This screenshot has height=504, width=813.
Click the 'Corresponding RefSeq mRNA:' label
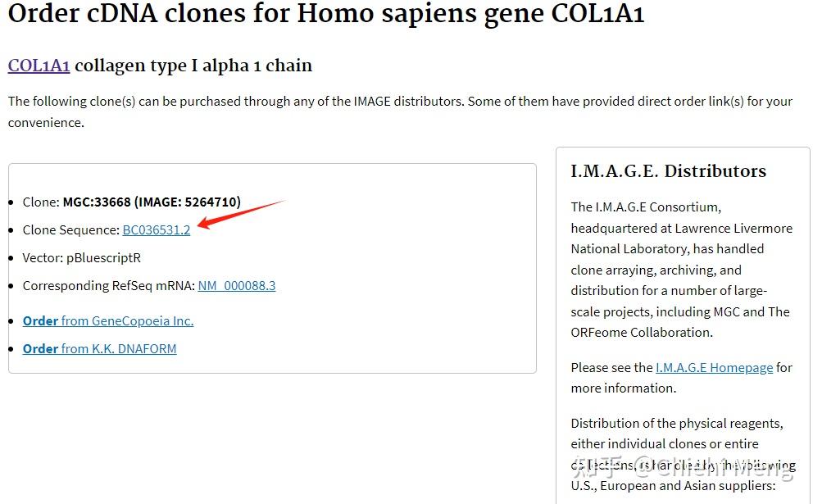pyautogui.click(x=109, y=286)
